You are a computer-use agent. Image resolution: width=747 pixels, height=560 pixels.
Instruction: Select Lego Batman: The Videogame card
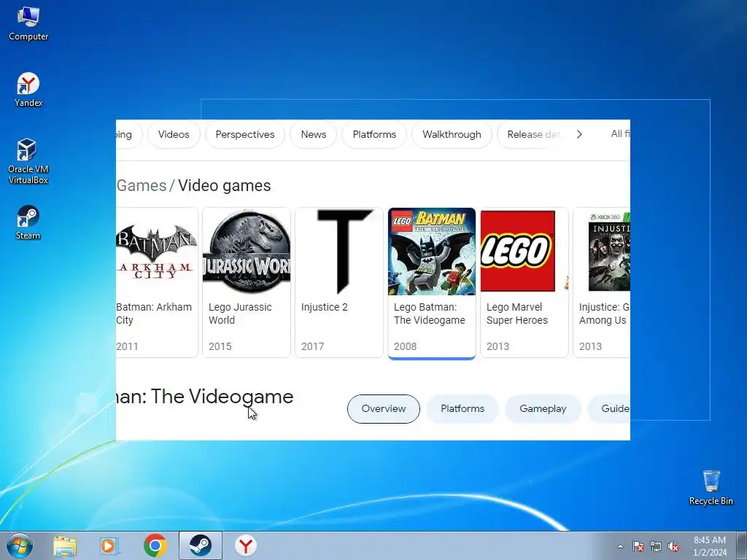432,282
